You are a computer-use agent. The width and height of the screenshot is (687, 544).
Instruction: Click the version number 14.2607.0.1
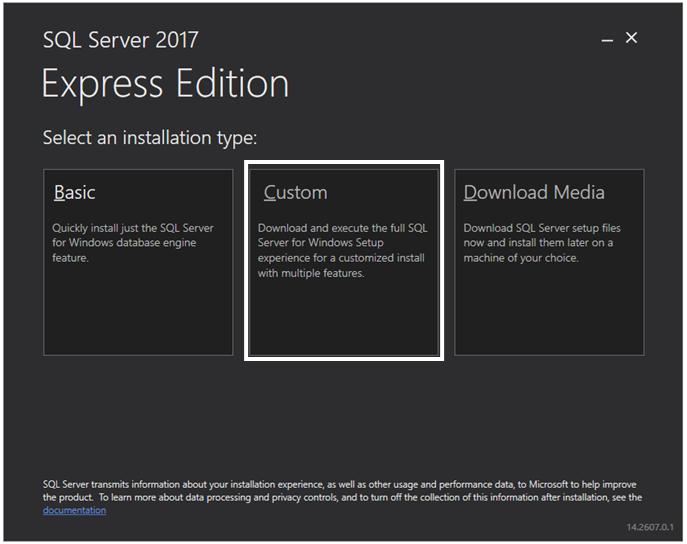pos(650,527)
